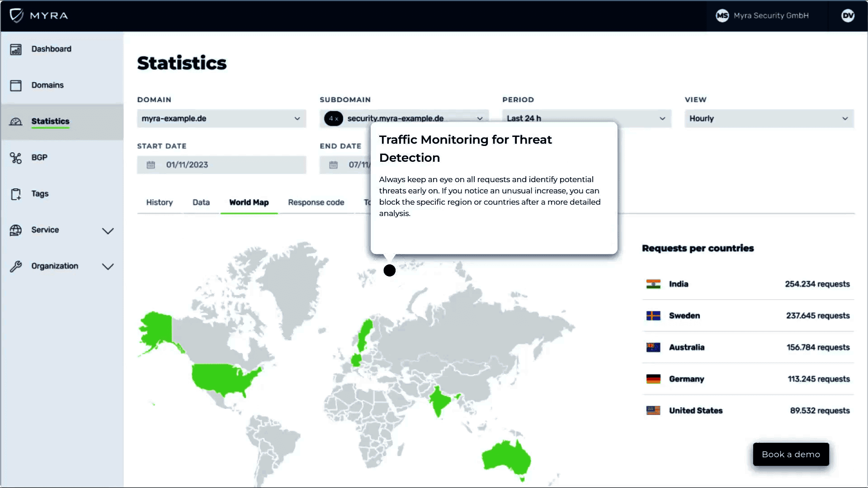This screenshot has height=488, width=868.
Task: Click the Organization wrench icon
Action: coord(16,267)
